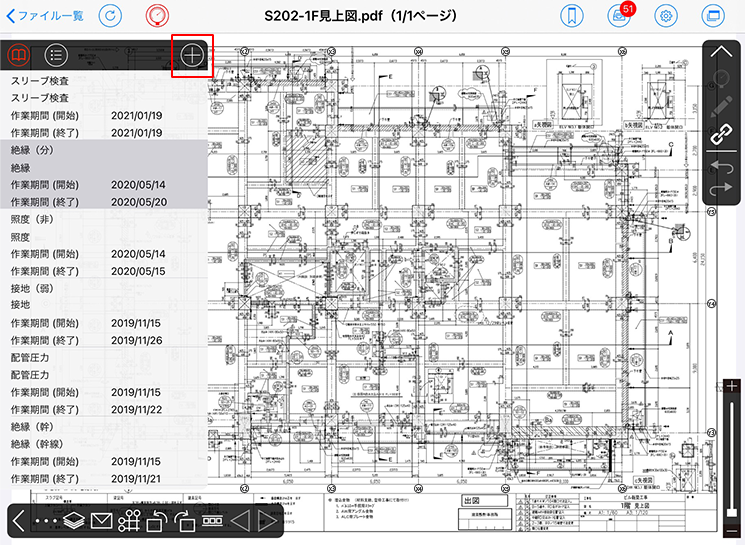Image resolution: width=745 pixels, height=545 pixels.
Task: Click the window layout icon at top right
Action: (712, 16)
